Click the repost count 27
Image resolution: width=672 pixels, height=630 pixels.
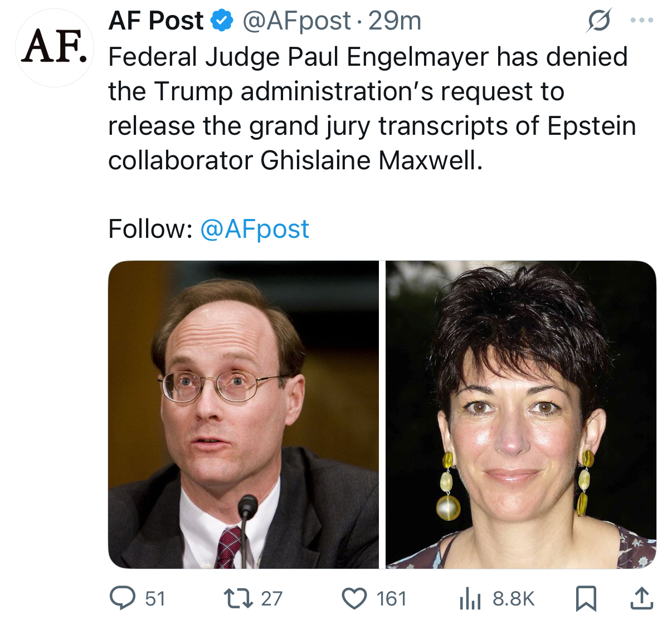click(271, 599)
